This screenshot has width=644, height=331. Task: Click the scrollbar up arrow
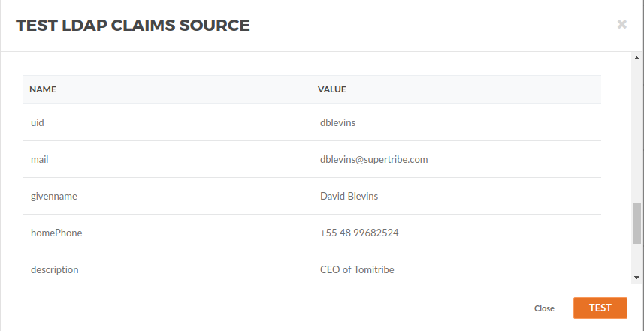pyautogui.click(x=636, y=58)
